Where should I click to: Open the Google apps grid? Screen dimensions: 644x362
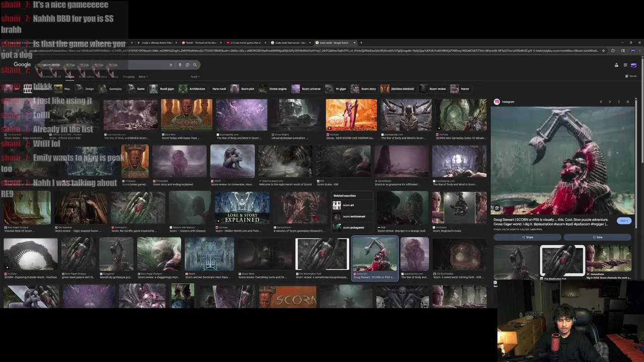click(x=625, y=65)
